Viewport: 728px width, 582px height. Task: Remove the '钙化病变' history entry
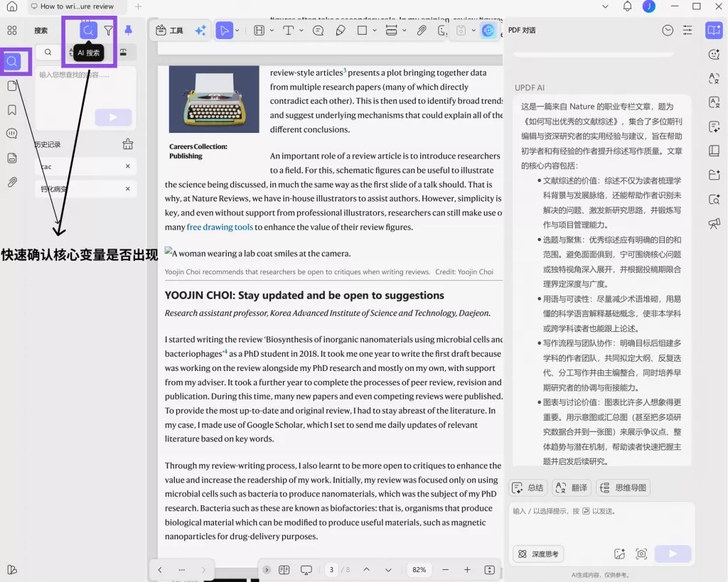coord(128,188)
